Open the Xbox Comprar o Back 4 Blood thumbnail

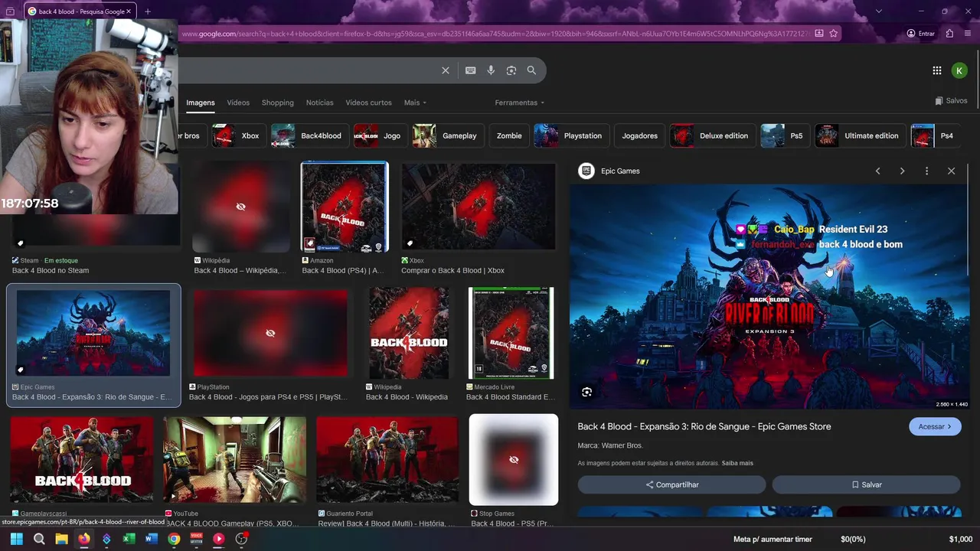pyautogui.click(x=479, y=207)
